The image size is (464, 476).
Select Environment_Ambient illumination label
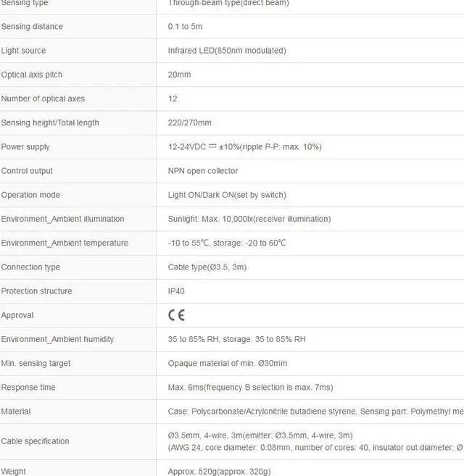click(62, 219)
